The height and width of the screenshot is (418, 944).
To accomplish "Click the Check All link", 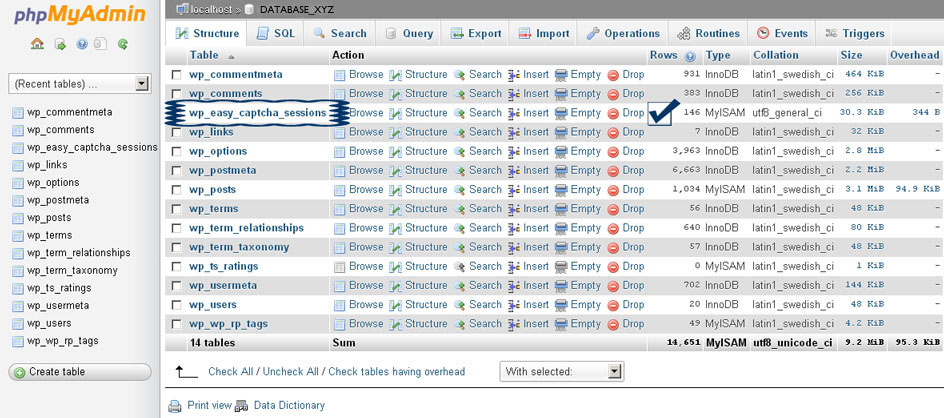I will 231,372.
